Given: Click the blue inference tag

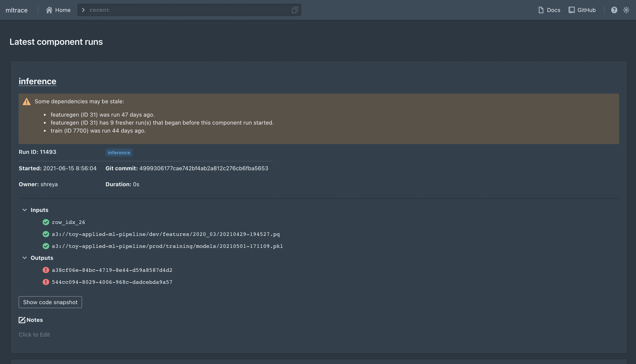Looking at the screenshot, I should pos(119,153).
